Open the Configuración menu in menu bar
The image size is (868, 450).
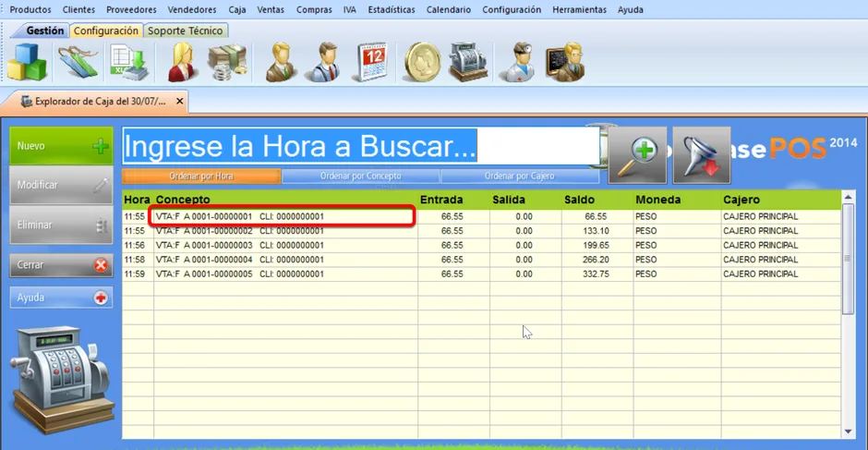512,10
